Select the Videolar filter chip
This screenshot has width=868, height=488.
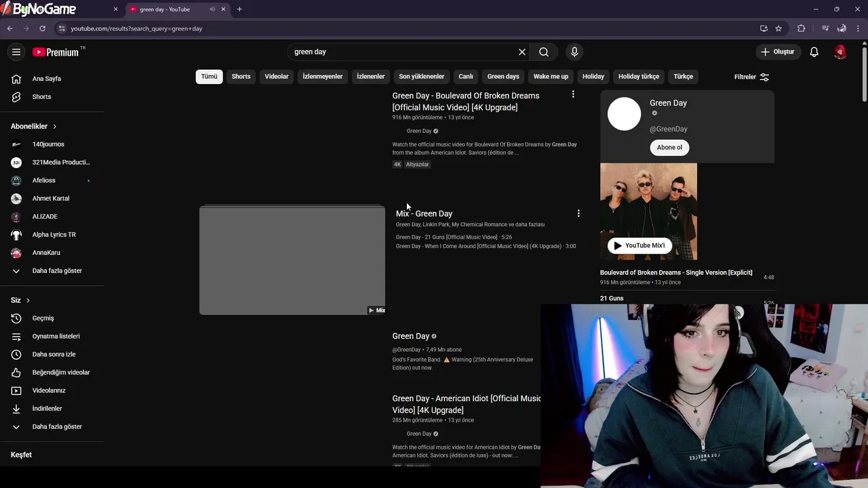(x=277, y=77)
